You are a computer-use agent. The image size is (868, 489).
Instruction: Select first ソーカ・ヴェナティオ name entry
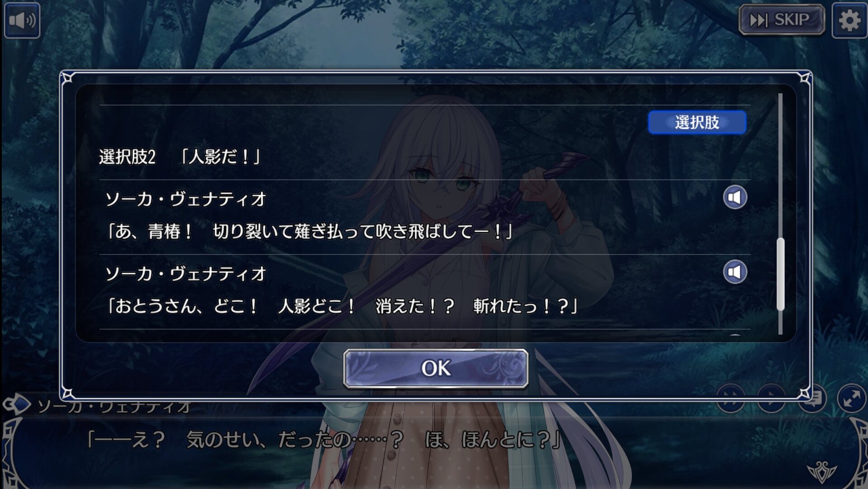pos(185,199)
